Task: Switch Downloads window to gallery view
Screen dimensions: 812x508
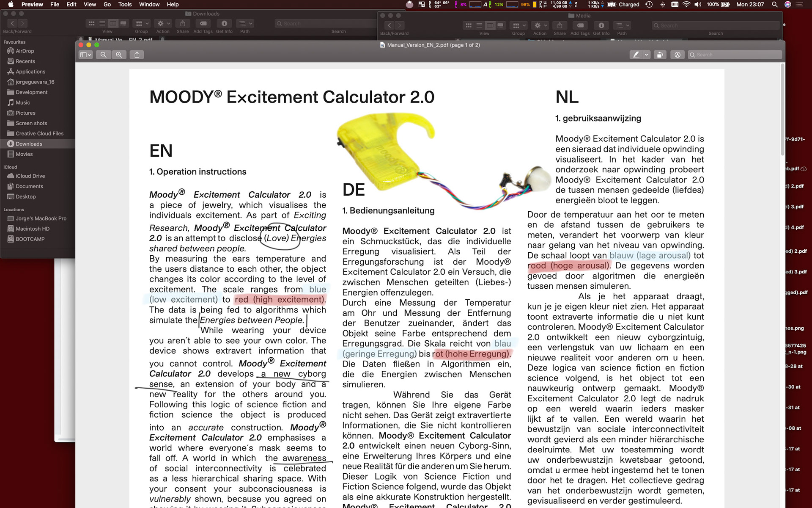Action: click(123, 23)
